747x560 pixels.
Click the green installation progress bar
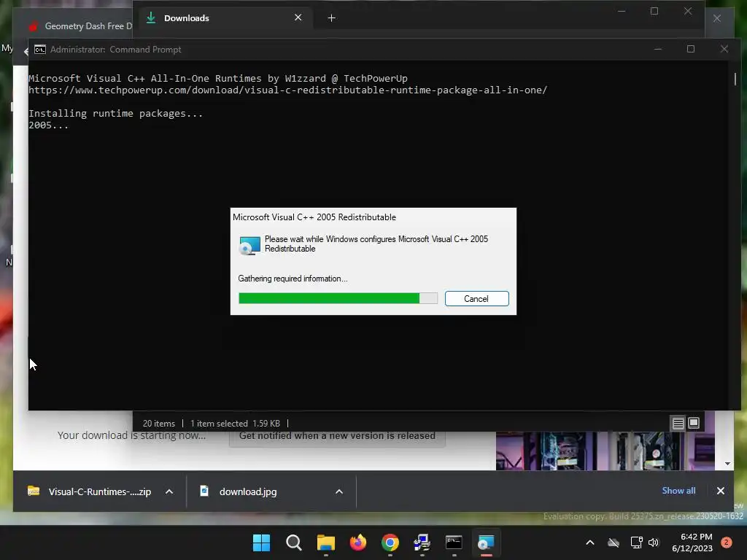338,298
